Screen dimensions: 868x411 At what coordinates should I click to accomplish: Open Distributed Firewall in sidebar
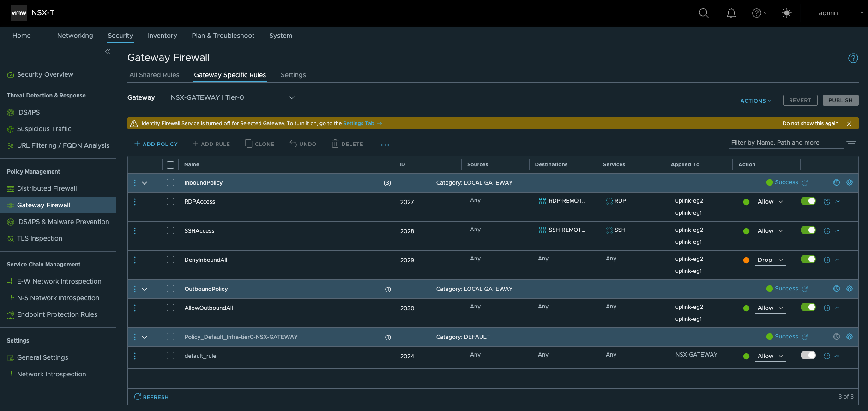point(47,188)
